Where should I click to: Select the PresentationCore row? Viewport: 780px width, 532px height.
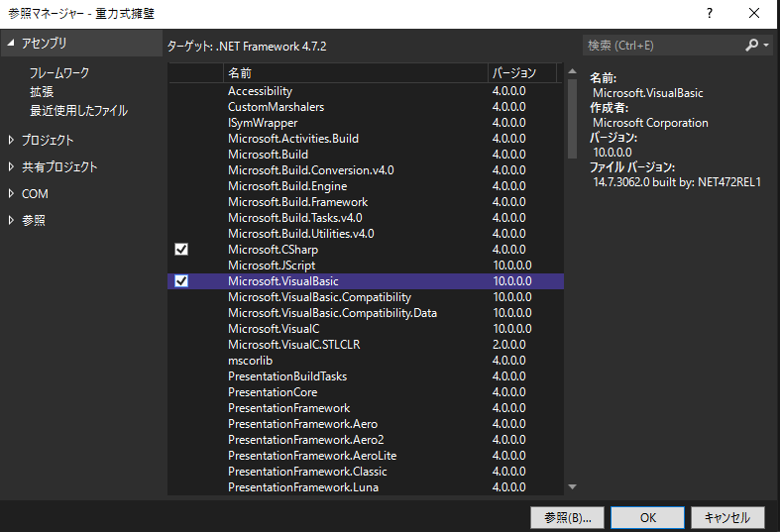click(x=366, y=392)
